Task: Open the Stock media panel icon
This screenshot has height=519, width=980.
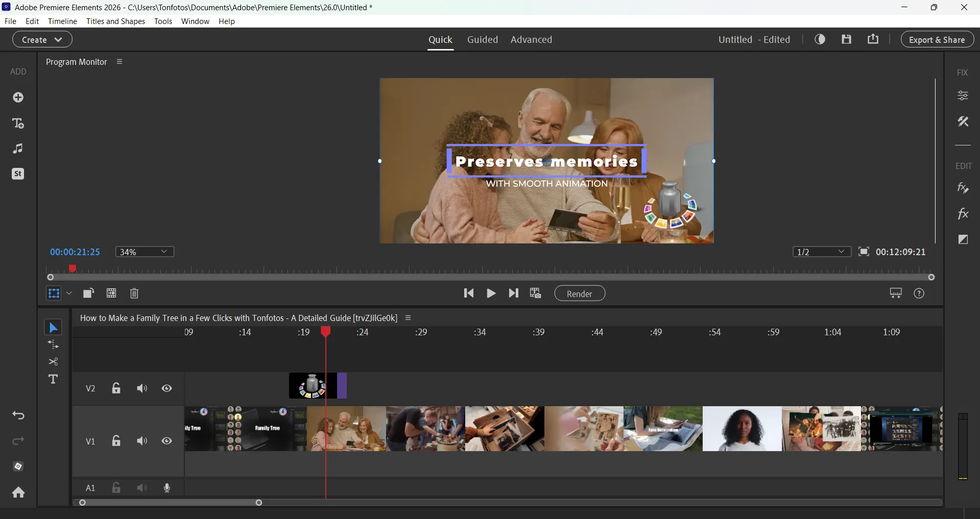Action: pos(18,174)
